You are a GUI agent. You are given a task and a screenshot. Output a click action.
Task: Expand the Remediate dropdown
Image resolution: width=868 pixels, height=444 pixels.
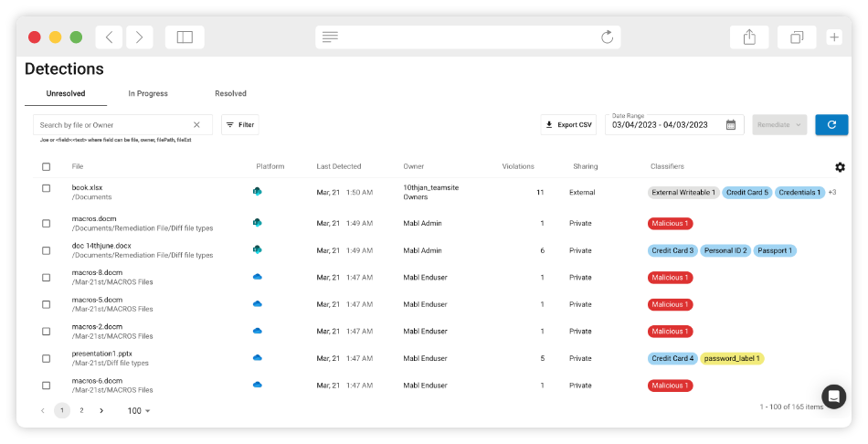(779, 125)
